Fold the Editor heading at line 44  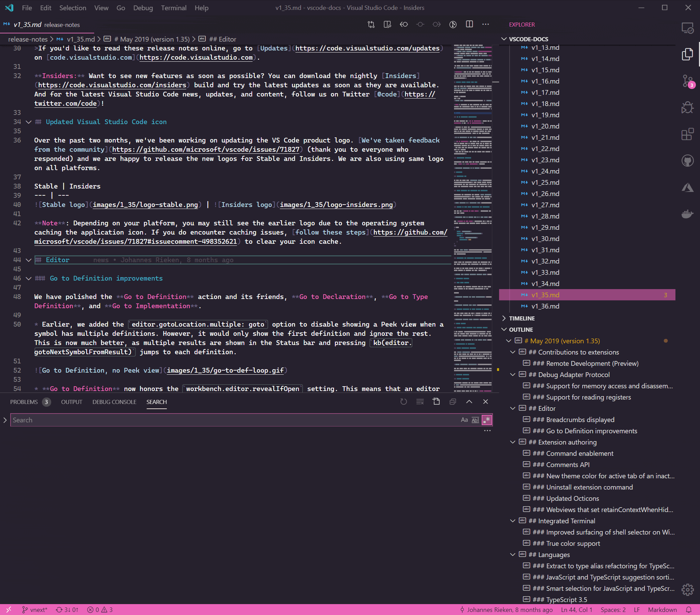click(29, 260)
